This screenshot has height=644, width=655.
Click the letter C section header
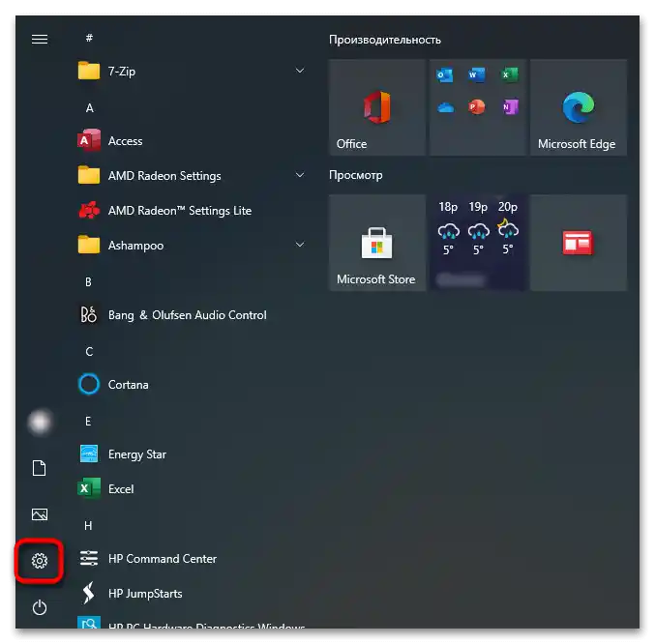89,351
